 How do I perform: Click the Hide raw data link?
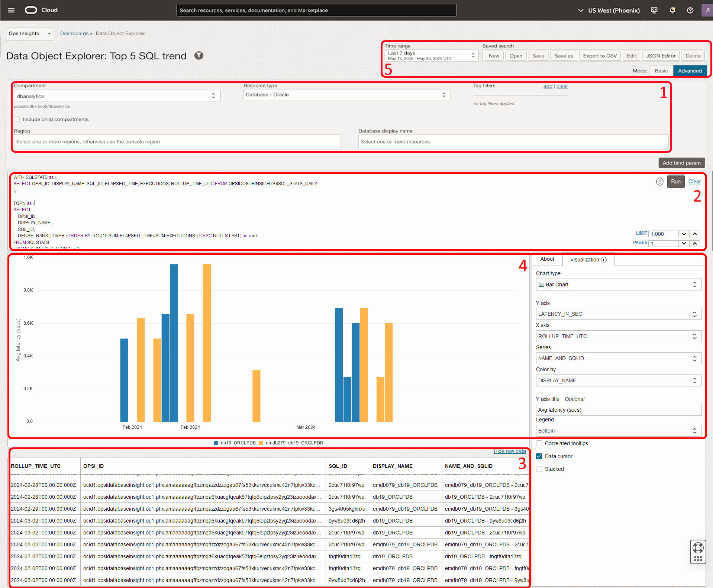[x=510, y=451]
